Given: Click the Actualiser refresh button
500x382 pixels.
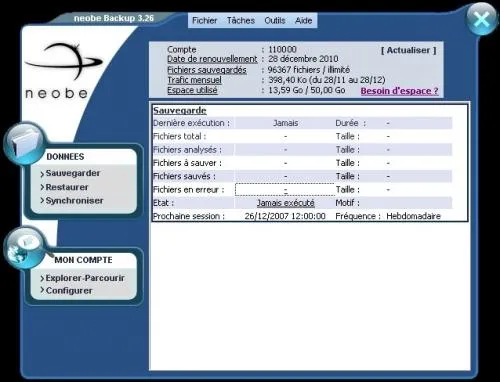Looking at the screenshot, I should click(x=408, y=50).
